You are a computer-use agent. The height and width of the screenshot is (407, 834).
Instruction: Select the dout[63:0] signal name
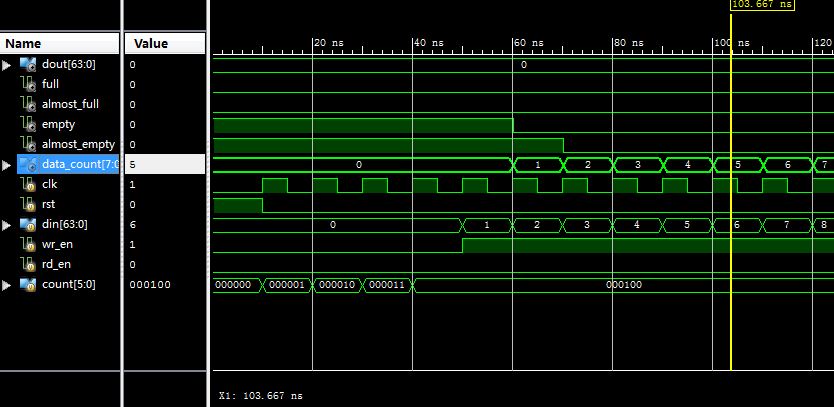[69, 64]
